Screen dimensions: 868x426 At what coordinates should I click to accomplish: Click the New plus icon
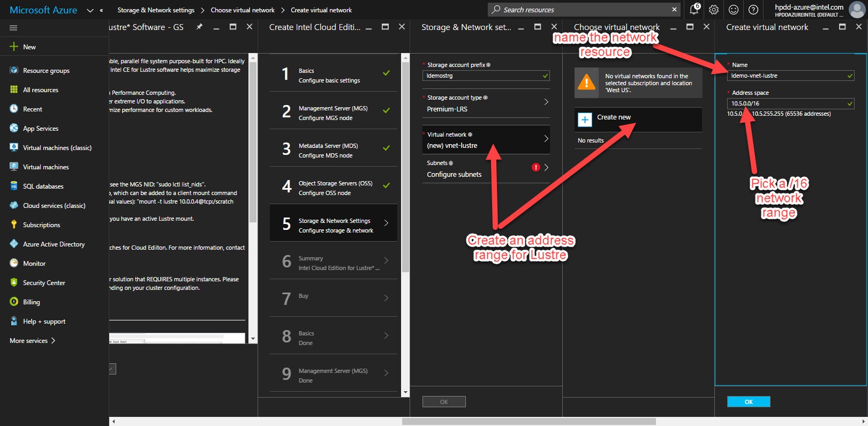tap(14, 47)
